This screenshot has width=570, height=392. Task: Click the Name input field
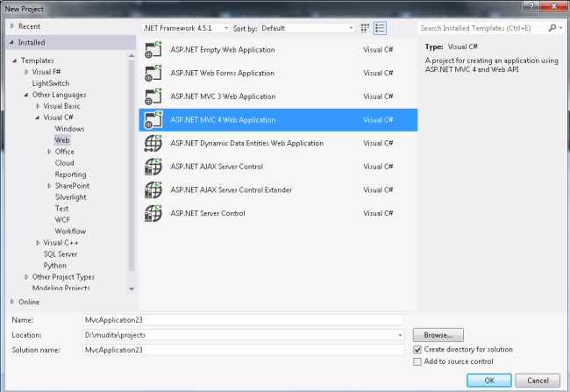click(243, 320)
